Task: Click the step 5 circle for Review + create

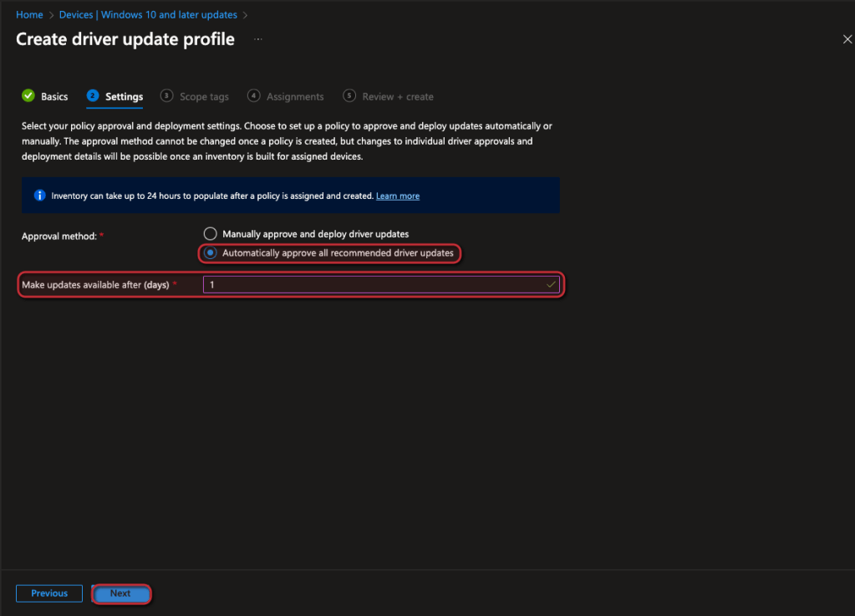Action: 349,96
